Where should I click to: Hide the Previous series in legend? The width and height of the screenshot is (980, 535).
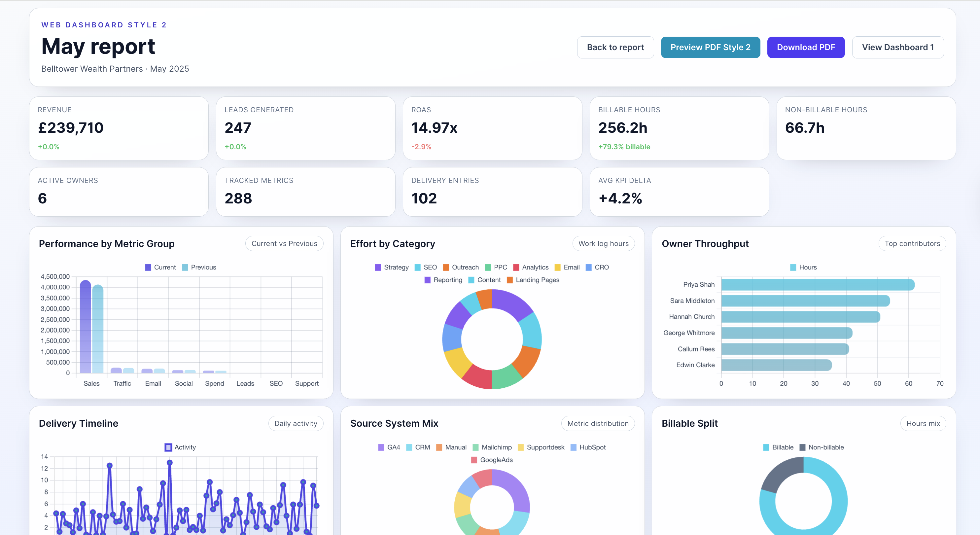[199, 267]
